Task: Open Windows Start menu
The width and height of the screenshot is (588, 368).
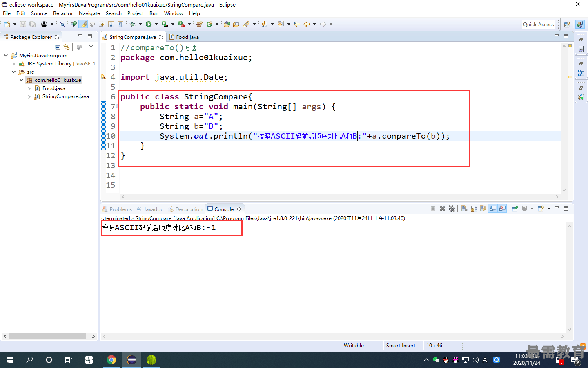Action: click(x=10, y=360)
